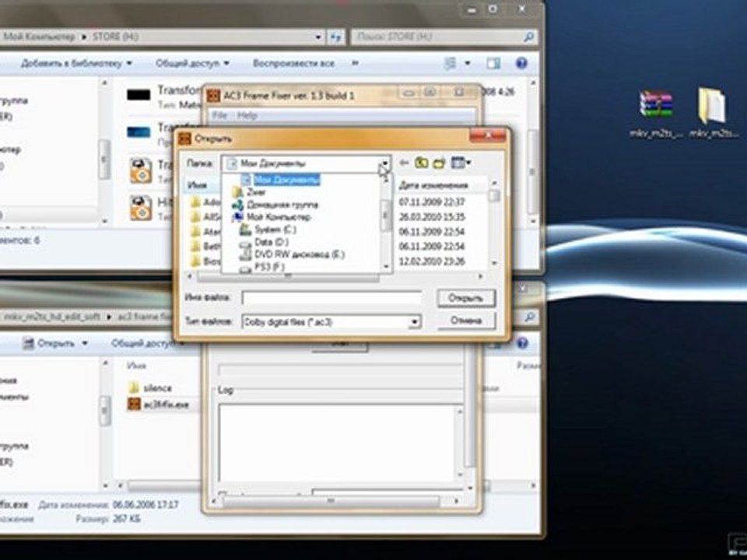Image resolution: width=747 pixels, height=560 pixels.
Task: Open the mkv_m2ts folder on desktop
Action: 711,107
